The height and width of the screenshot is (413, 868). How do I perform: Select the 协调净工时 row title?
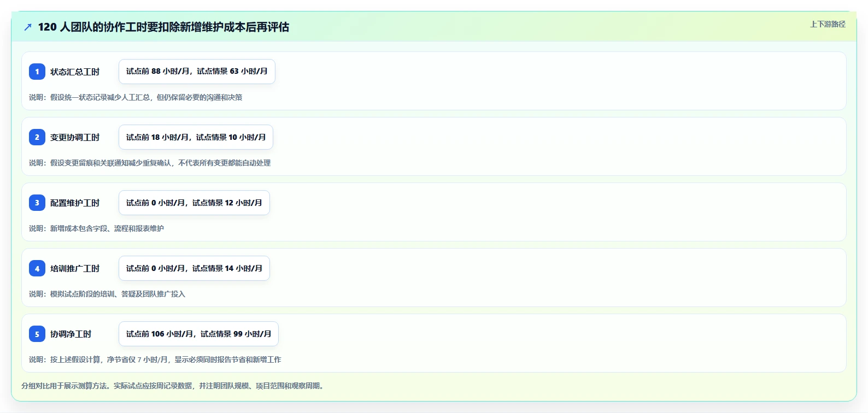pyautogui.click(x=71, y=334)
